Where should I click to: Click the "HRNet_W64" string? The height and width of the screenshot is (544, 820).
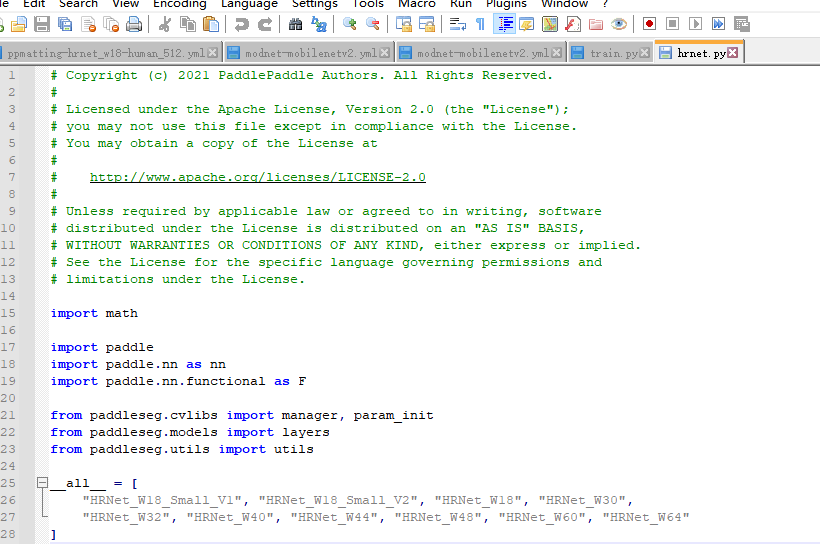tap(646, 517)
